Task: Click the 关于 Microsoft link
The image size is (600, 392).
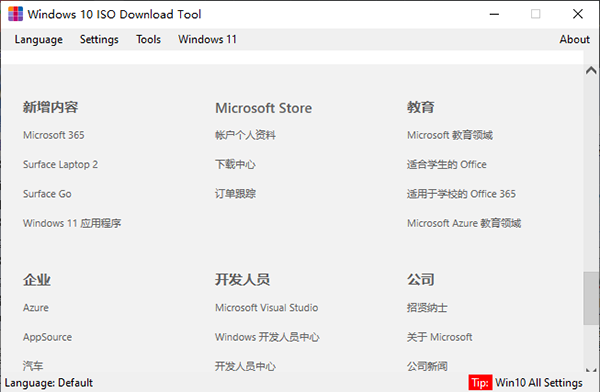Action: [439, 337]
